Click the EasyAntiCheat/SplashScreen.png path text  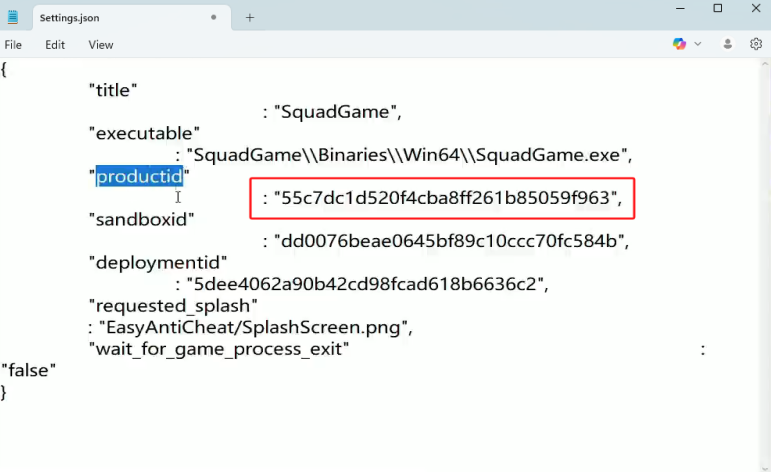[249, 327]
